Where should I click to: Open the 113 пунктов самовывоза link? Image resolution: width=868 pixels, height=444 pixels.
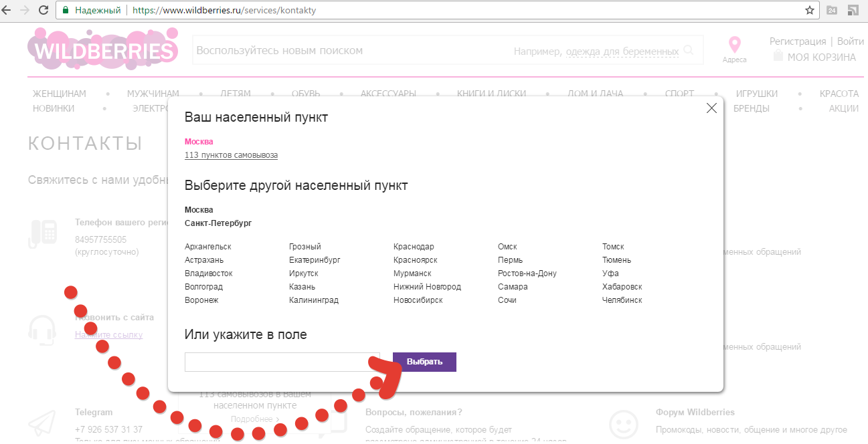(x=231, y=155)
